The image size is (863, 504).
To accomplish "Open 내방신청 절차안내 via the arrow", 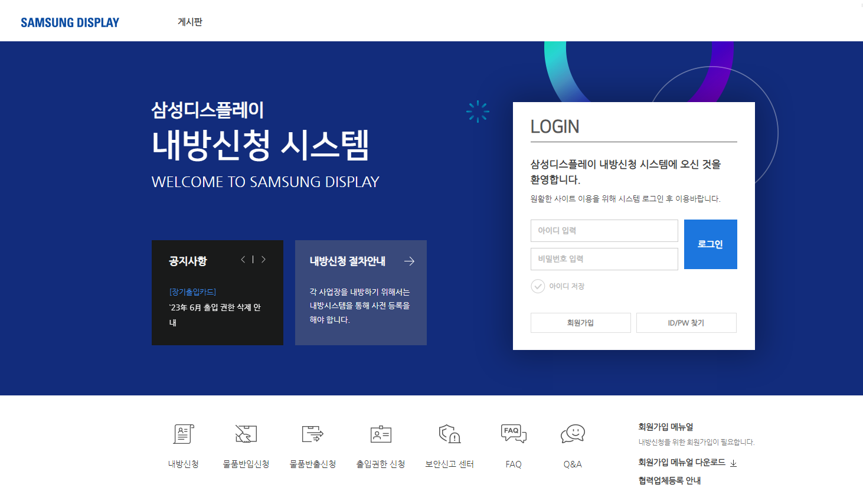I will coord(409,260).
